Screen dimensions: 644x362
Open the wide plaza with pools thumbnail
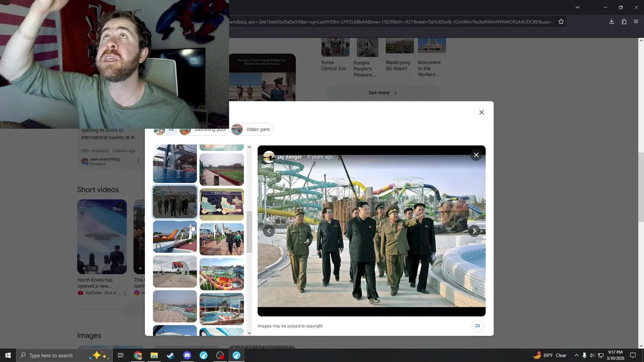click(x=175, y=306)
